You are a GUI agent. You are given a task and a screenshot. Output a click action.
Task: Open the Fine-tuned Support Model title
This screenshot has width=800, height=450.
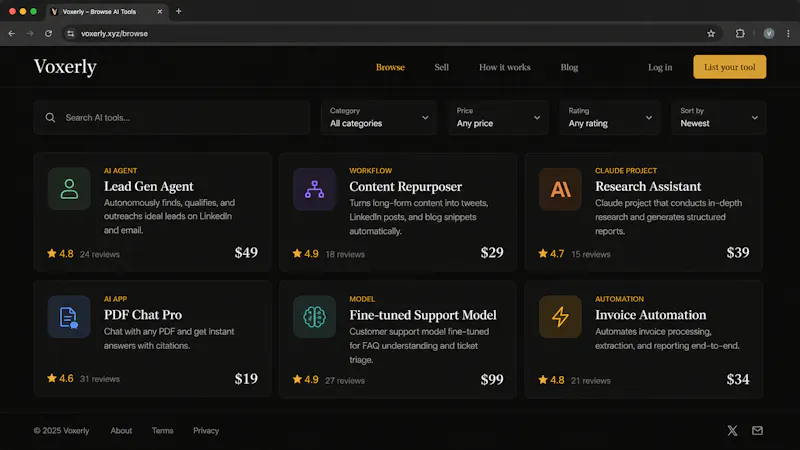click(422, 315)
